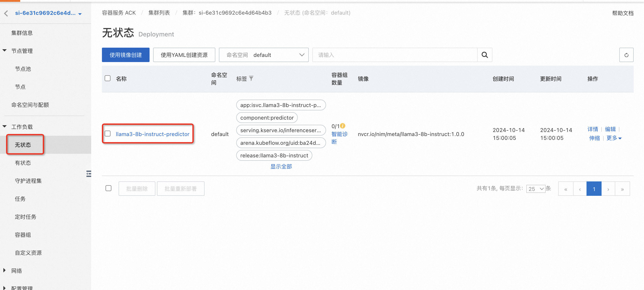The height and width of the screenshot is (290, 644).
Task: Click the search magnifier icon
Action: [x=485, y=55]
